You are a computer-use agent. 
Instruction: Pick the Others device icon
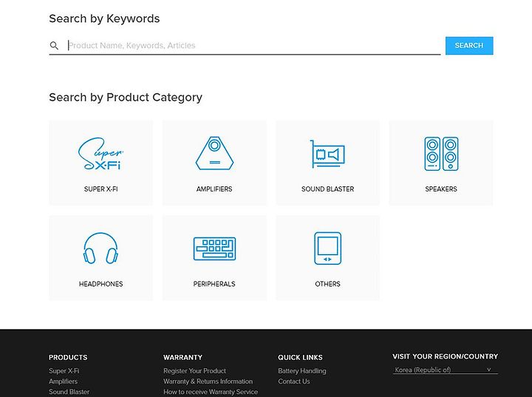(327, 248)
